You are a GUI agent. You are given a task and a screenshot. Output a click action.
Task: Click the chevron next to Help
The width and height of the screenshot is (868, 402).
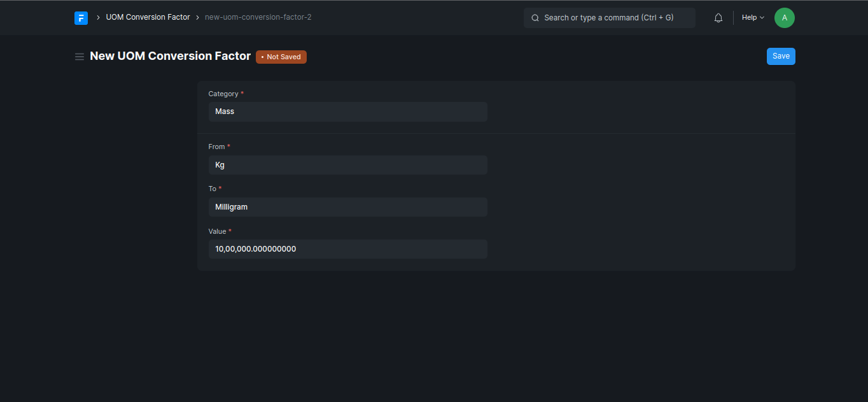pos(762,18)
